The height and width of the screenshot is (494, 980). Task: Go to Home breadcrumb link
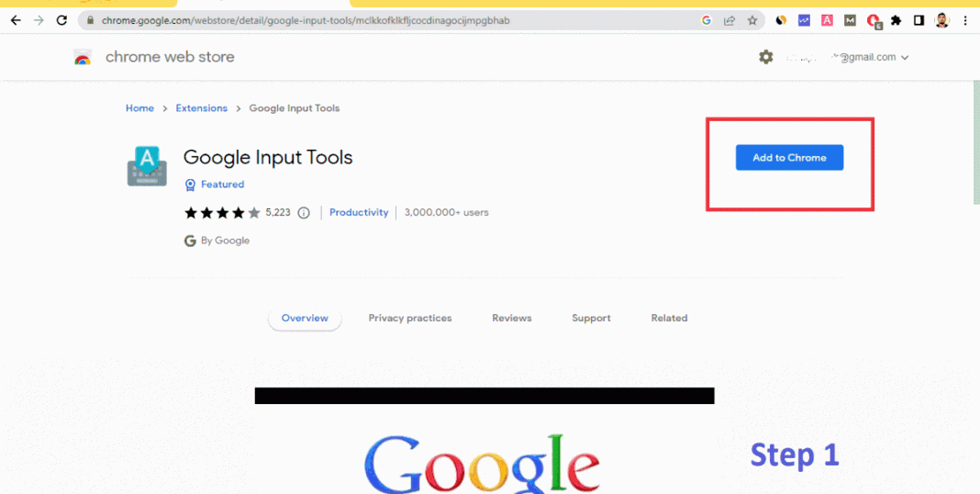[x=139, y=108]
